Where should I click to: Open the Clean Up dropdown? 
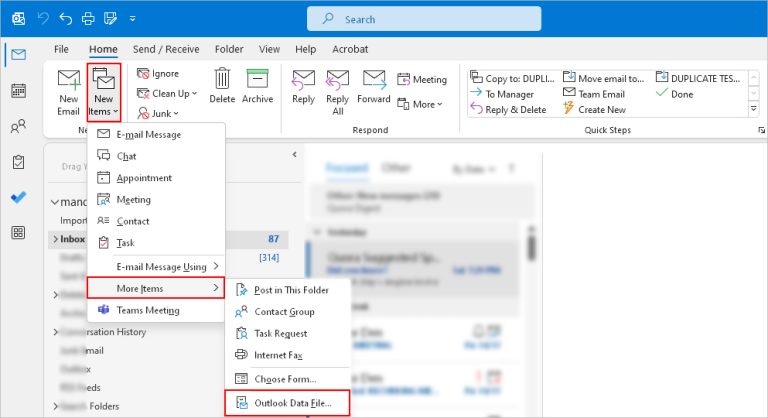[167, 93]
